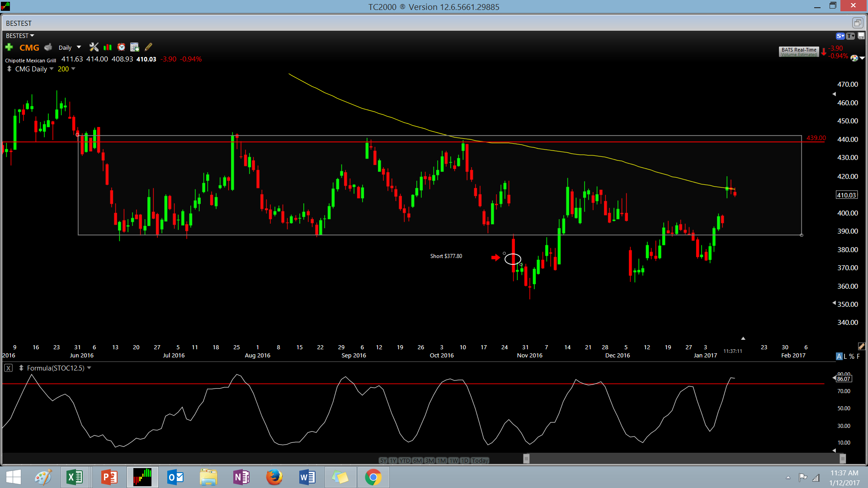Image resolution: width=868 pixels, height=488 pixels.
Task: Open Outlook from the taskbar
Action: (175, 477)
